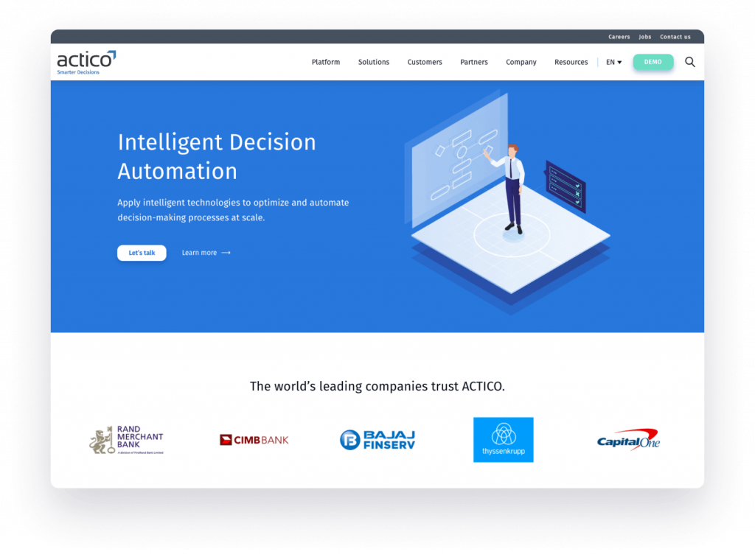Open the Careers link in top bar
755x560 pixels.
coord(619,37)
